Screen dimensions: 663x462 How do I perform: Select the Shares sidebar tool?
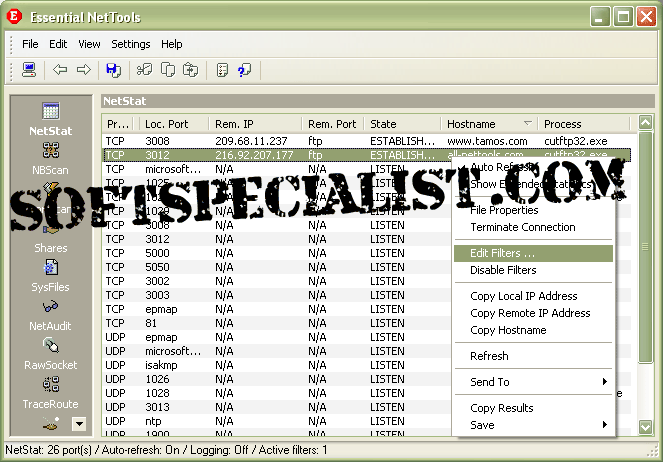[50, 247]
